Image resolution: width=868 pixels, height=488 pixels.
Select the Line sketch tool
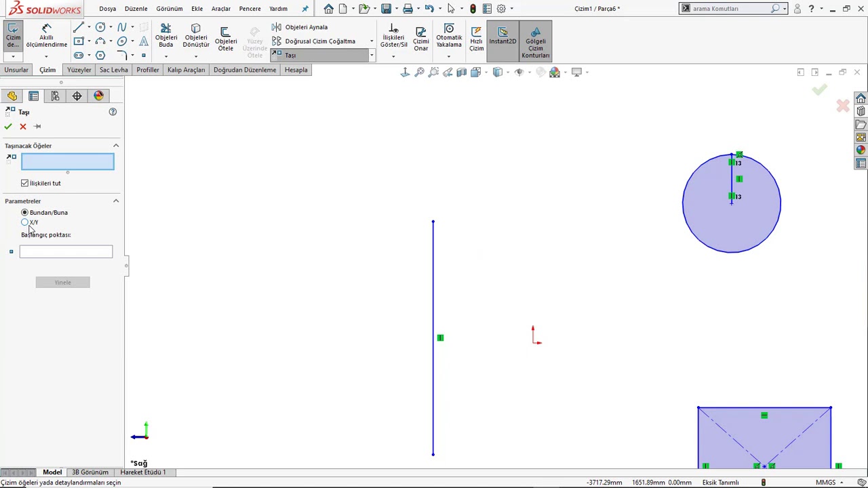click(x=79, y=27)
